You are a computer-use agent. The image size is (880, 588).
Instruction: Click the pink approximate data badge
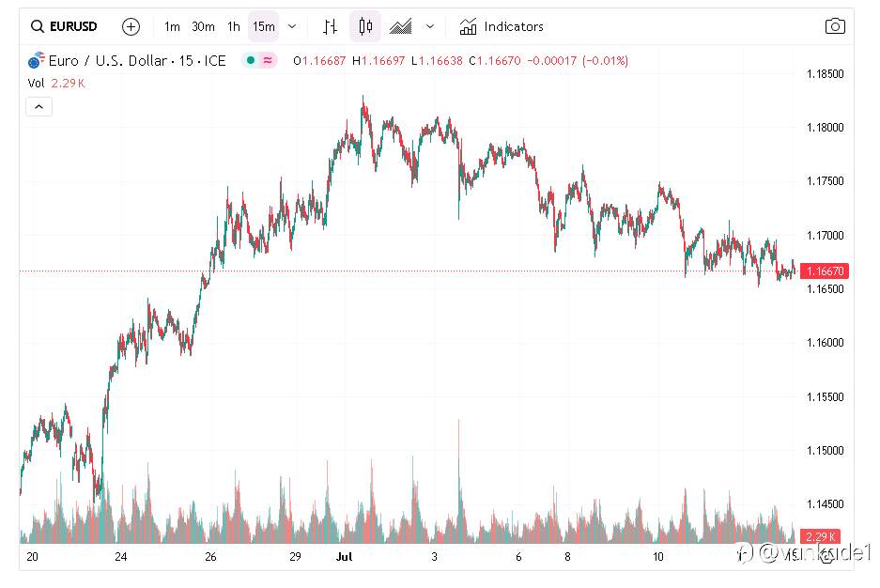268,60
